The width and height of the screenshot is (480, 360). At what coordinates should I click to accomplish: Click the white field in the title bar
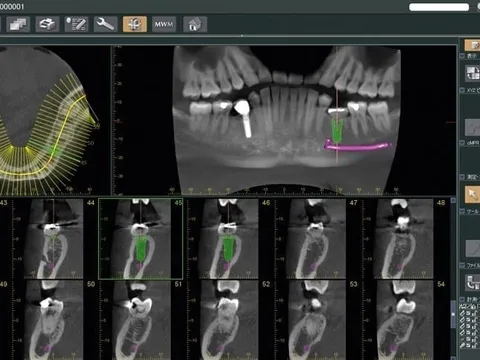point(439,7)
